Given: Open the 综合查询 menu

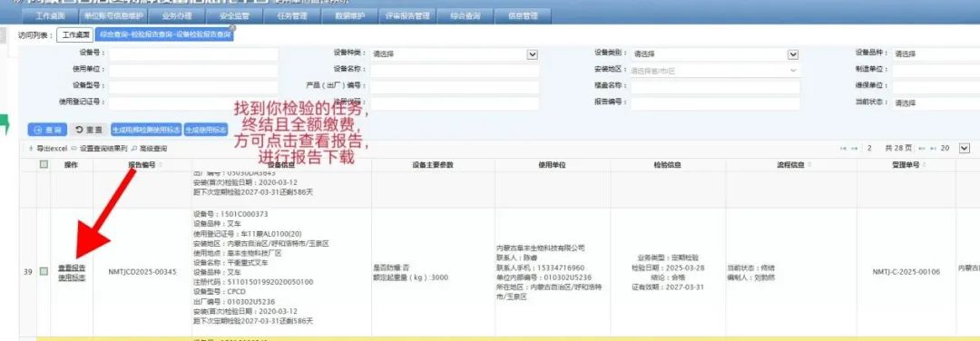Looking at the screenshot, I should [465, 16].
